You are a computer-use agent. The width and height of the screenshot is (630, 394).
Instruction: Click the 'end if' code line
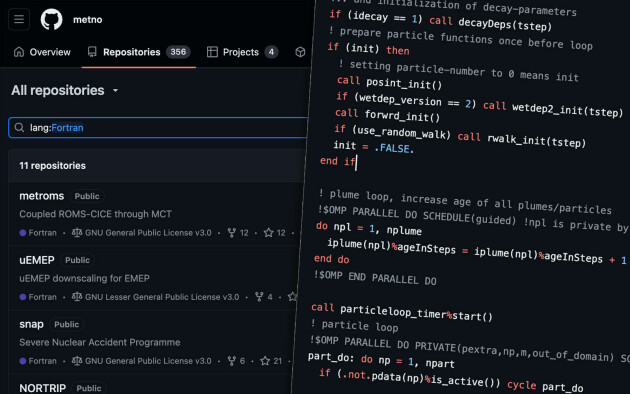point(338,161)
